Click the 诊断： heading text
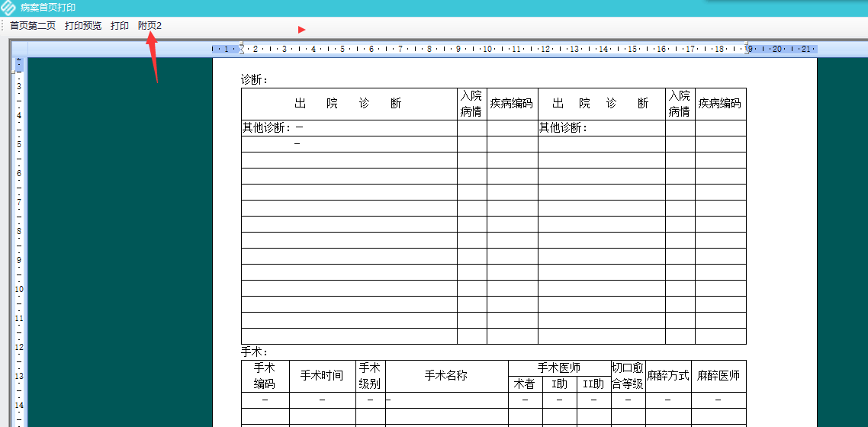868x427 pixels. [255, 79]
